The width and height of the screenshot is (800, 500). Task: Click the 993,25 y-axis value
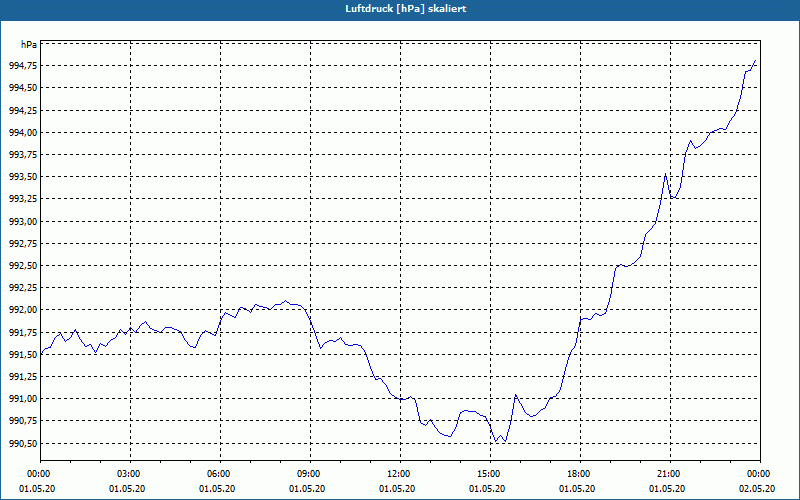23,199
